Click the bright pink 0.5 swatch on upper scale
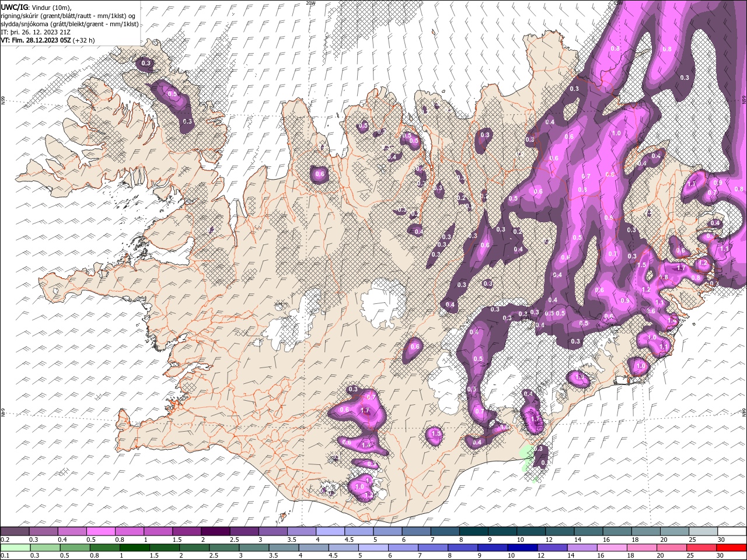Image resolution: width=747 pixels, height=560 pixels. click(100, 531)
